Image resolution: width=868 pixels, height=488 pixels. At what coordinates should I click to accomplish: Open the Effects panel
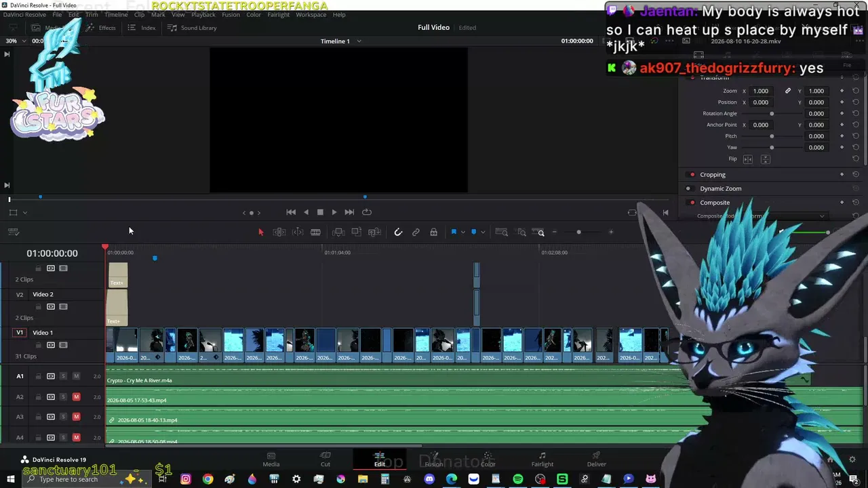[x=102, y=28]
